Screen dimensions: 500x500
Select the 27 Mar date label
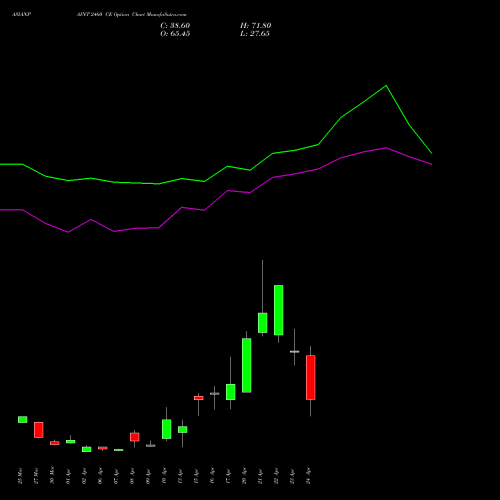(36, 476)
